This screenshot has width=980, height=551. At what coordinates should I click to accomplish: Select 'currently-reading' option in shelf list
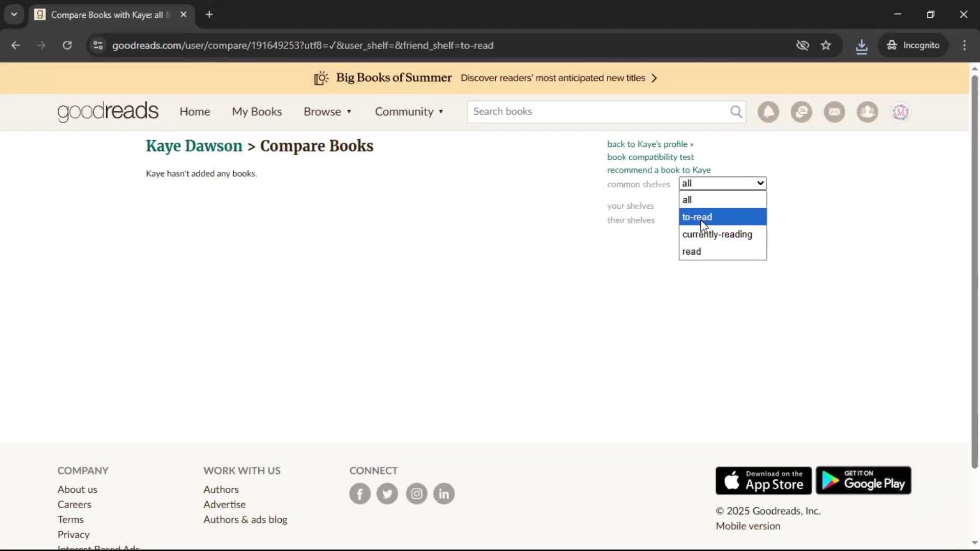pos(722,234)
